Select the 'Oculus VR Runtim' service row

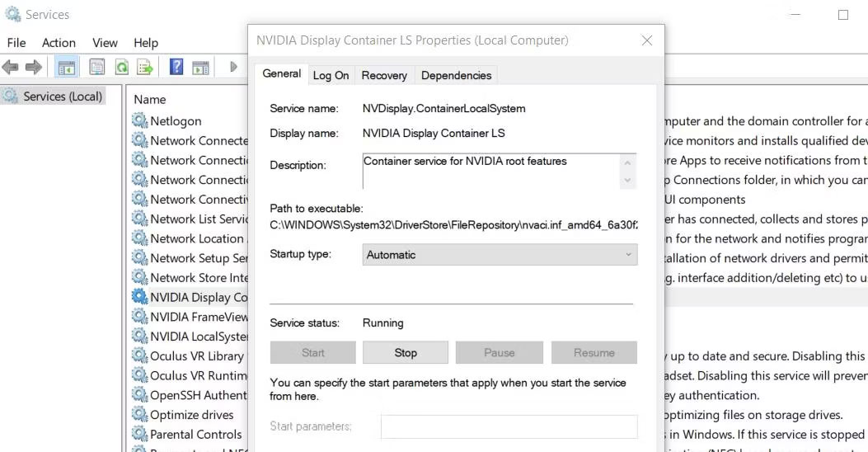190,375
